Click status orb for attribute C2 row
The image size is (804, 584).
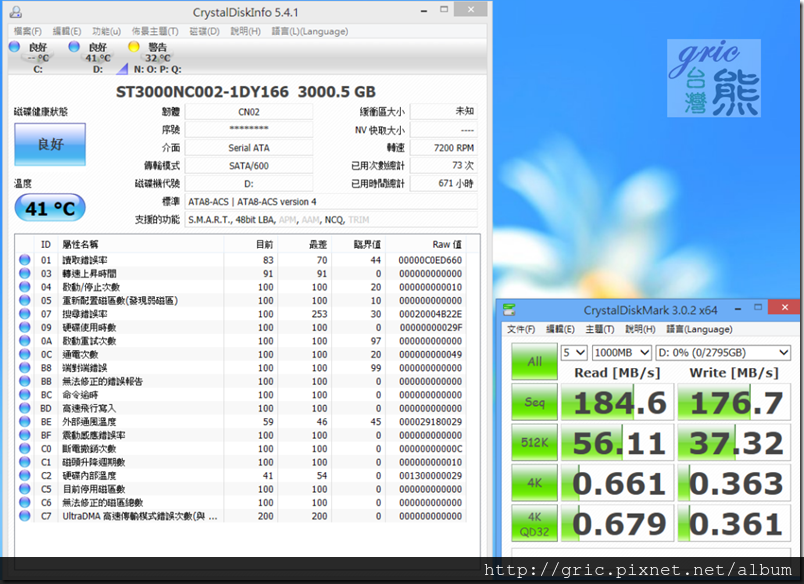[25, 475]
